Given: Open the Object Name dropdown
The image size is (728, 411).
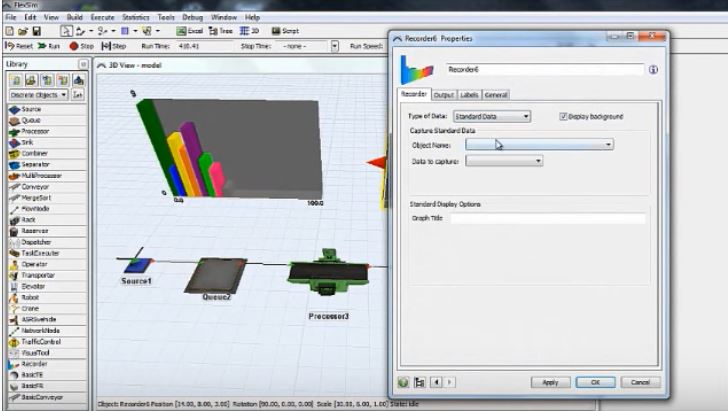Looking at the screenshot, I should coord(540,145).
